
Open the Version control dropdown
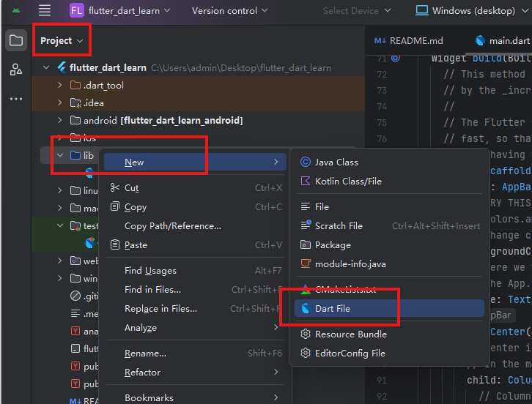pos(229,10)
